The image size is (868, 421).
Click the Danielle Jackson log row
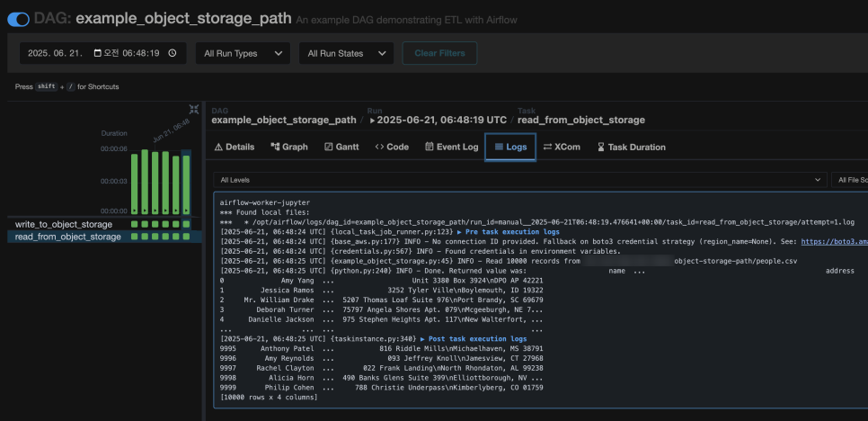pos(381,319)
